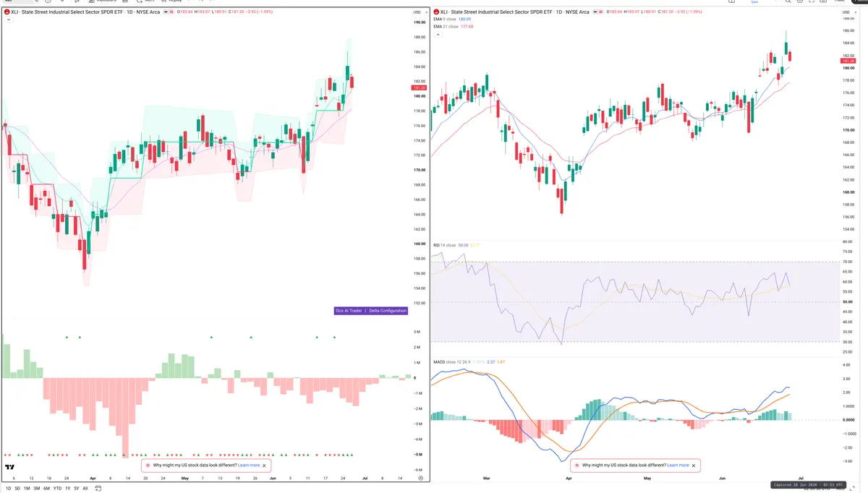Select the 1D time range
Viewport: 868px width, 493px height.
9,489
